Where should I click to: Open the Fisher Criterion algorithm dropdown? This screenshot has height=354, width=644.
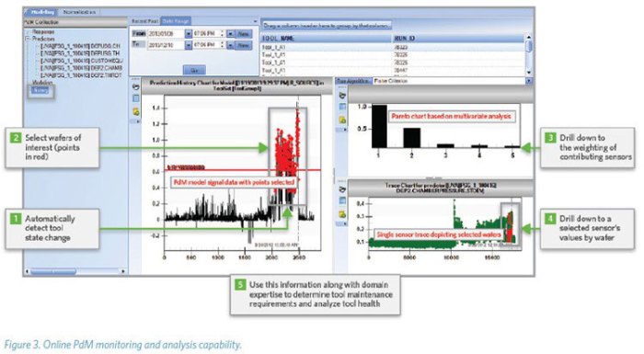click(529, 81)
